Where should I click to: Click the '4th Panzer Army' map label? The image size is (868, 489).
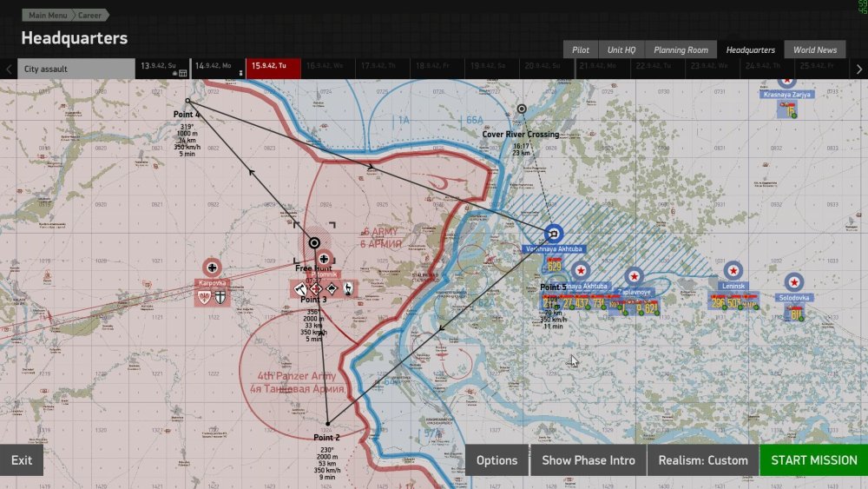(x=297, y=376)
